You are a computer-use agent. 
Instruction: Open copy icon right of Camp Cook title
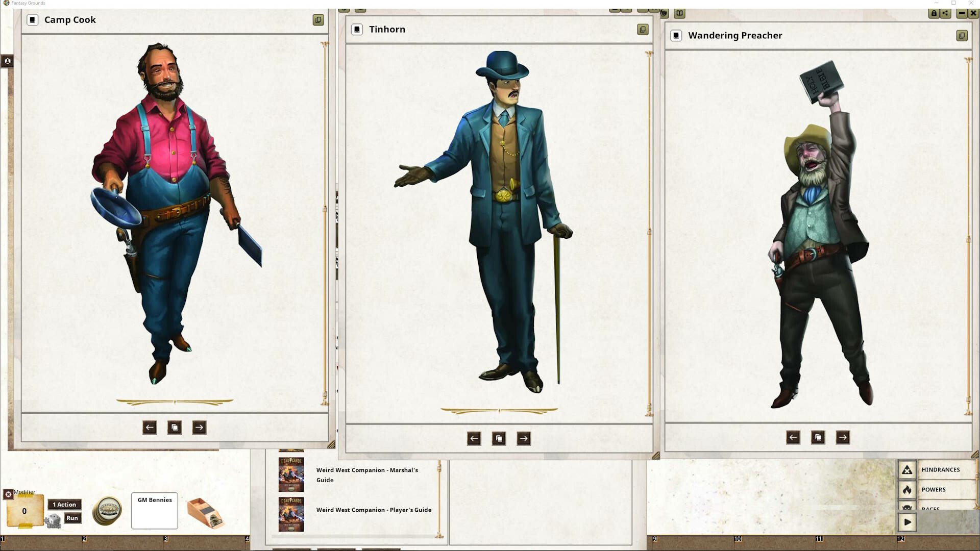point(318,20)
